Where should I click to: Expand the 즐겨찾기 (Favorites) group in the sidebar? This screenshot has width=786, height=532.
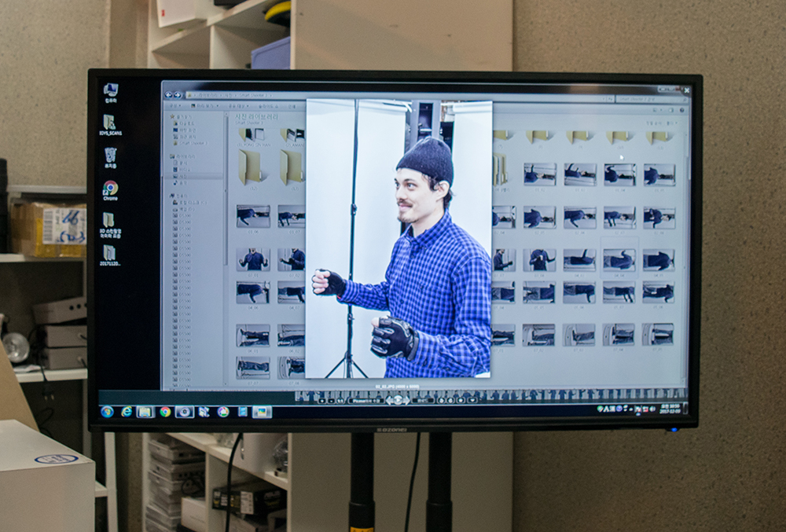pos(182,117)
